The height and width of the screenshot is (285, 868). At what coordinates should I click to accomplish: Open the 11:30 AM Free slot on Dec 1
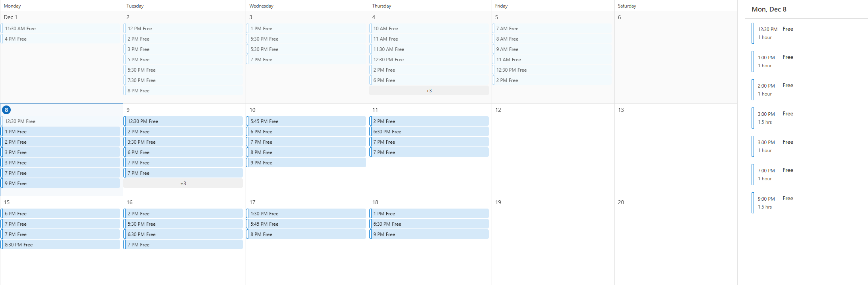click(x=60, y=29)
